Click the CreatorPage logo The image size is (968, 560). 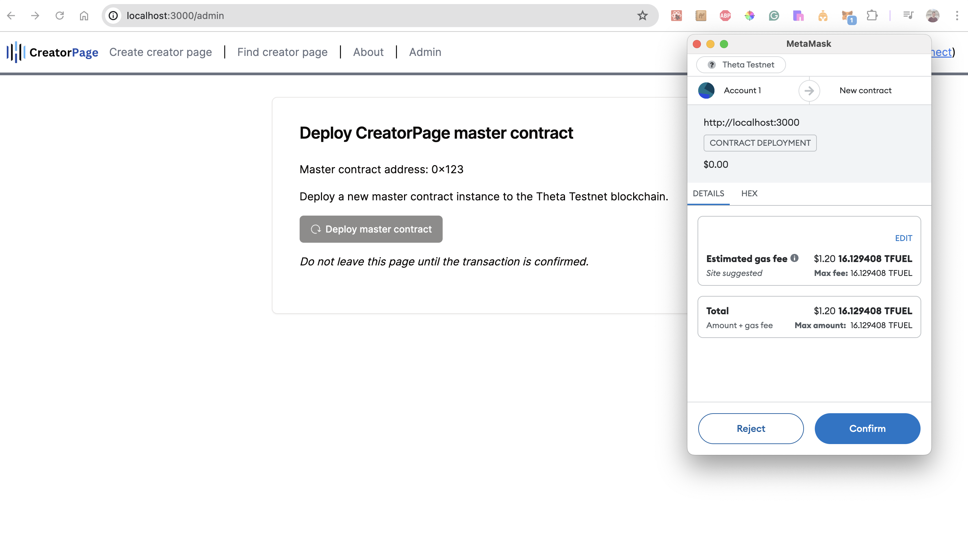[53, 52]
